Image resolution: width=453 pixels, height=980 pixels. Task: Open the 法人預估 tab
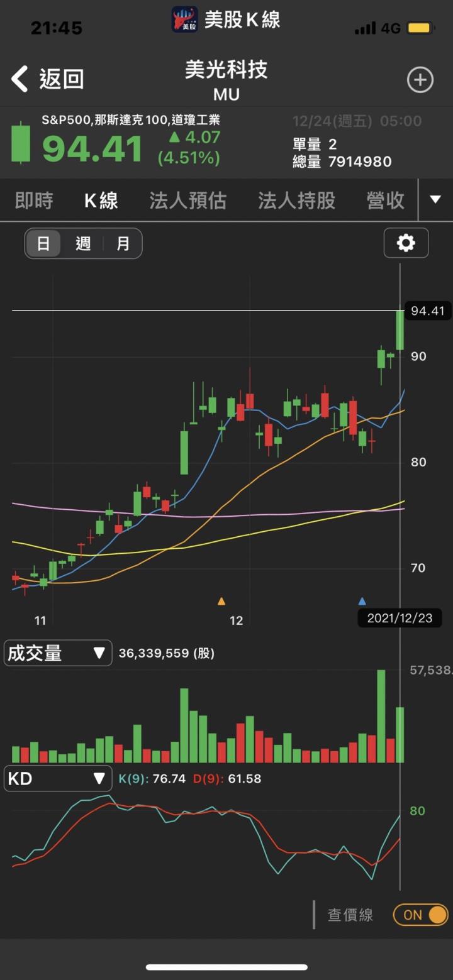coord(188,201)
